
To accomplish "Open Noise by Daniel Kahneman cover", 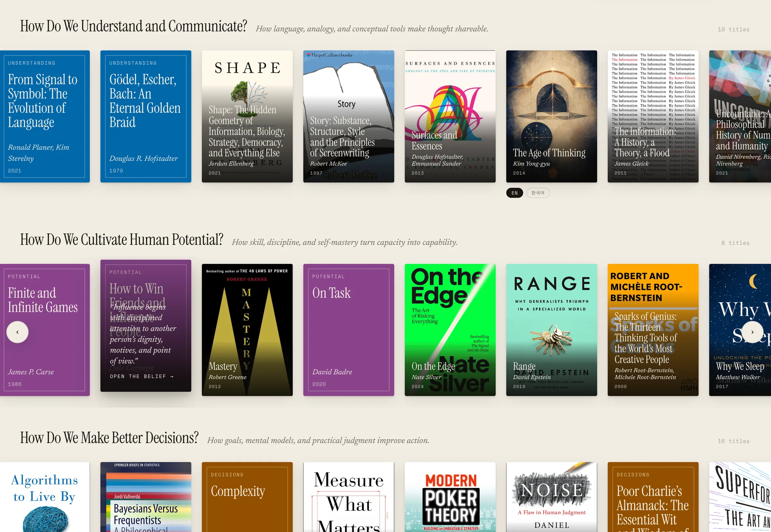I will 551,497.
